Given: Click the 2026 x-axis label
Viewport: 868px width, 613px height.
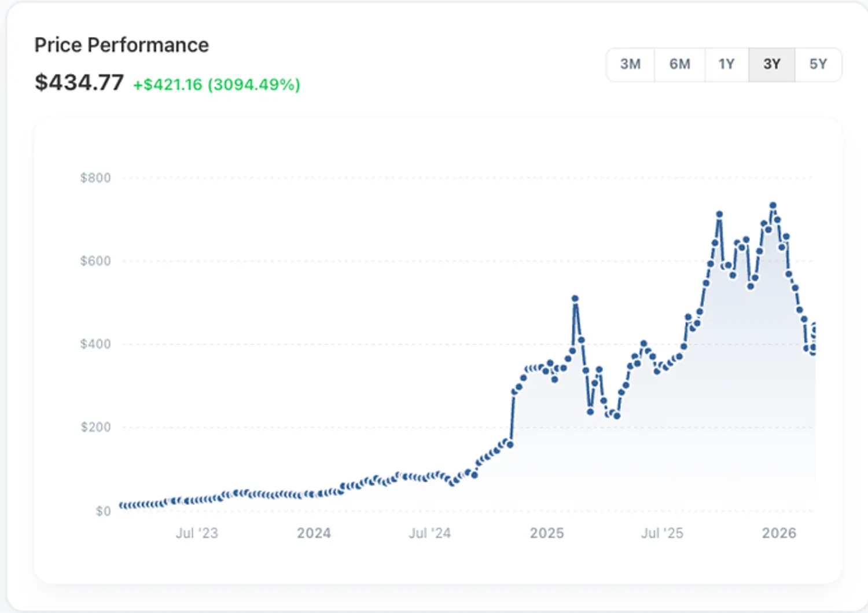Looking at the screenshot, I should [779, 533].
